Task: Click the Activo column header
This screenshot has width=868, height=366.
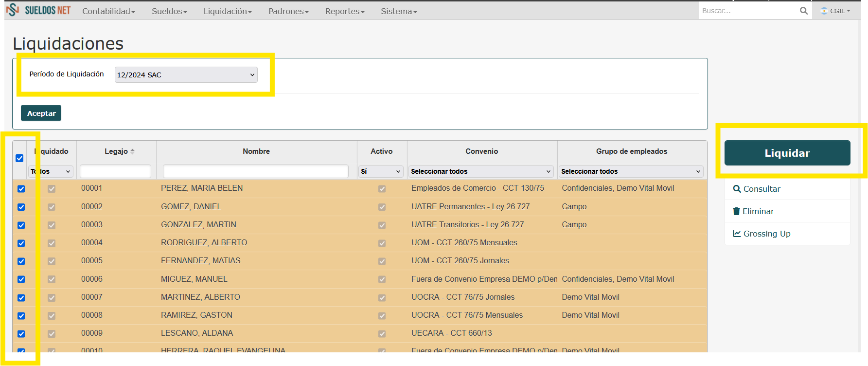Action: coord(382,151)
